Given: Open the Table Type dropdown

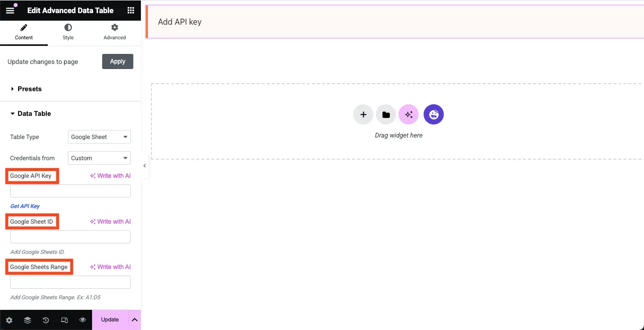Looking at the screenshot, I should pos(99,137).
